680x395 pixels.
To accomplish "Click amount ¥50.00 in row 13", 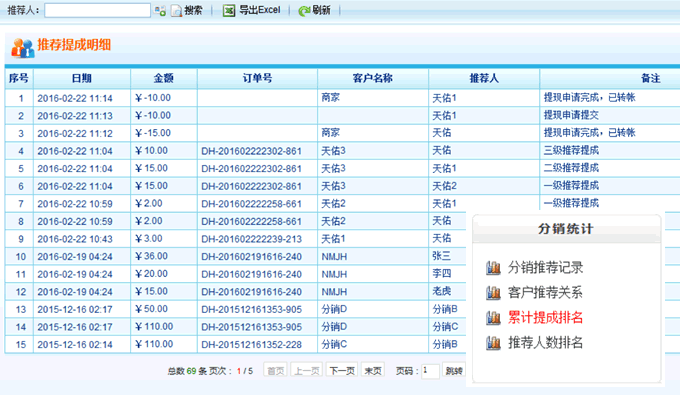I will pos(151,309).
